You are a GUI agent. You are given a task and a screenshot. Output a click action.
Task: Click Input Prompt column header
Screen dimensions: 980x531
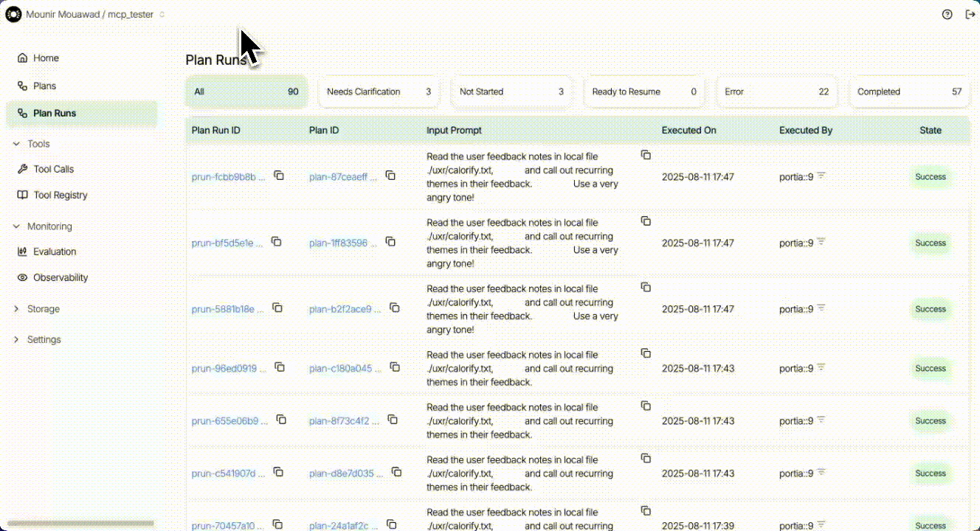pos(454,131)
